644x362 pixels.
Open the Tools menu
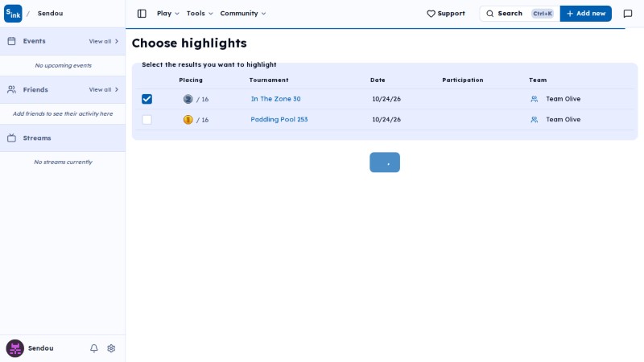[x=200, y=14]
